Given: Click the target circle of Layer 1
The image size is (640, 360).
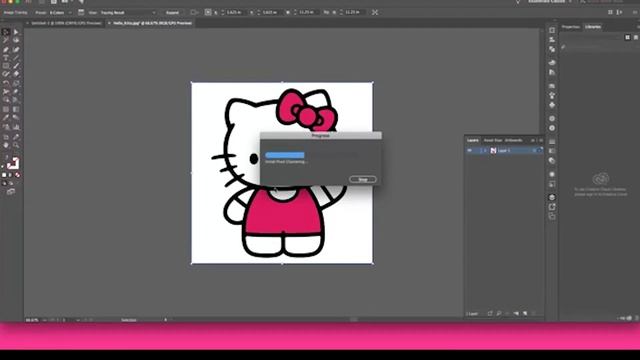Looking at the screenshot, I should point(534,151).
